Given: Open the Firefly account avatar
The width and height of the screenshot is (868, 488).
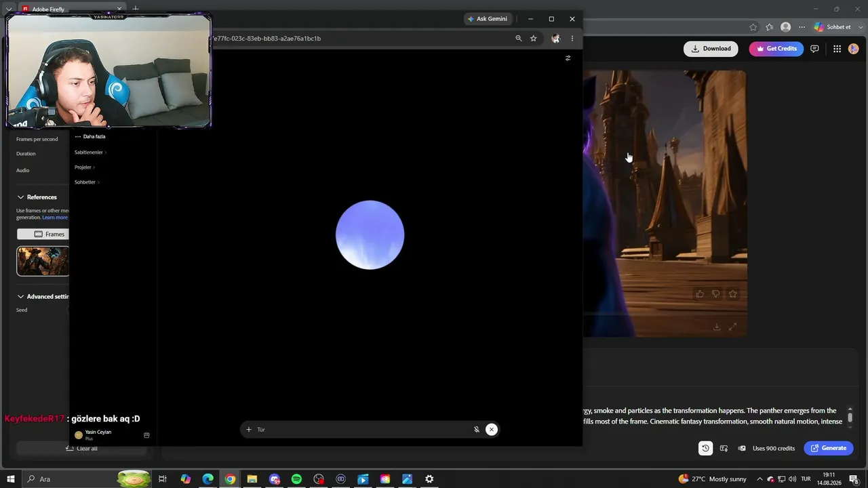Looking at the screenshot, I should (854, 49).
